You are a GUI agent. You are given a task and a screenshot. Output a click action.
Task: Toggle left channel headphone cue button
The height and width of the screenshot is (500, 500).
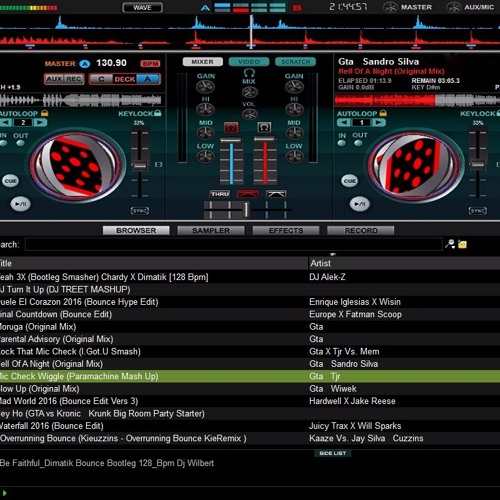click(231, 127)
